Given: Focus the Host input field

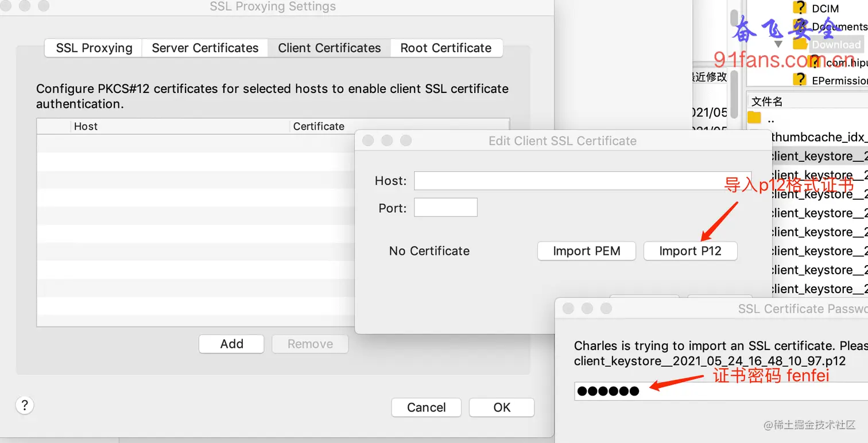Looking at the screenshot, I should tap(582, 181).
